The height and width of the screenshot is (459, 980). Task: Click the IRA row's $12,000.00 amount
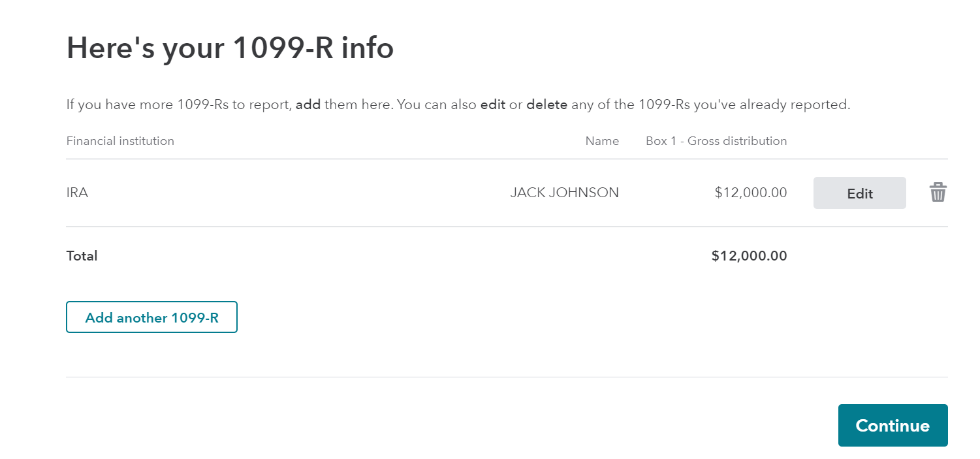[751, 193]
